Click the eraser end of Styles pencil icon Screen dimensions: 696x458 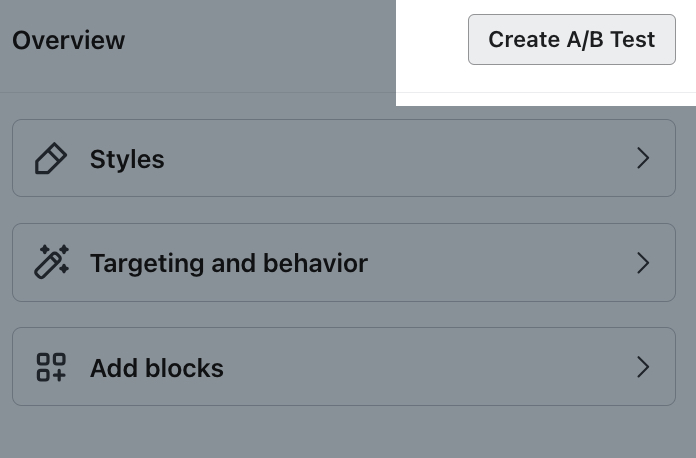(x=58, y=151)
